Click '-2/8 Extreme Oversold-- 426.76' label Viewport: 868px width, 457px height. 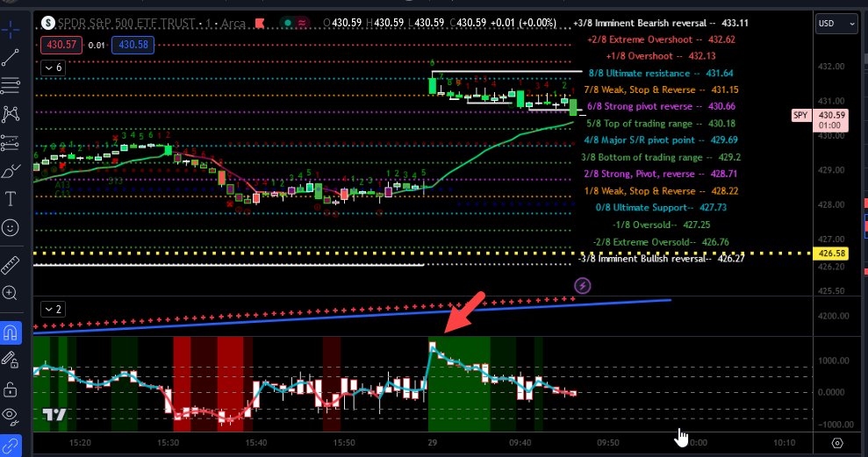661,242
